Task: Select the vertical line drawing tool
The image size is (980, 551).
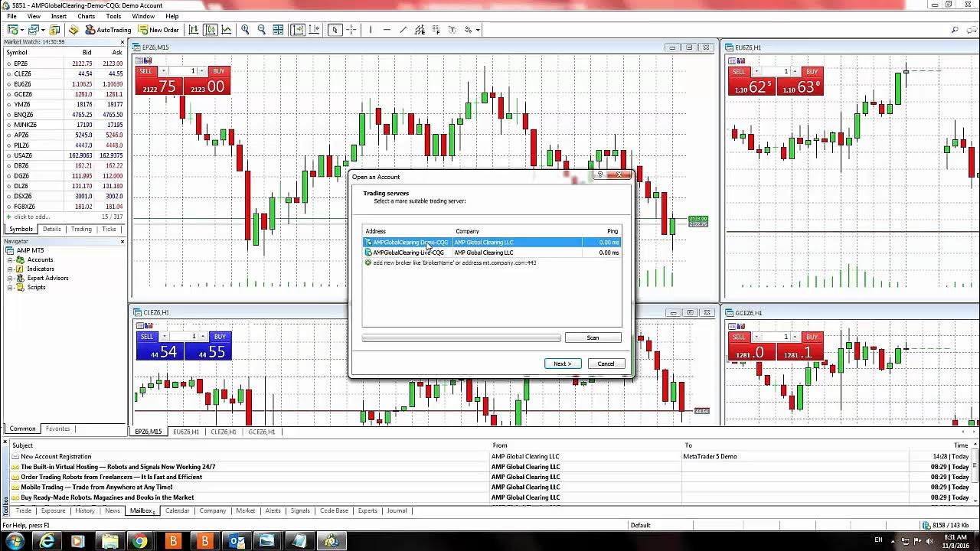Action: tap(370, 30)
